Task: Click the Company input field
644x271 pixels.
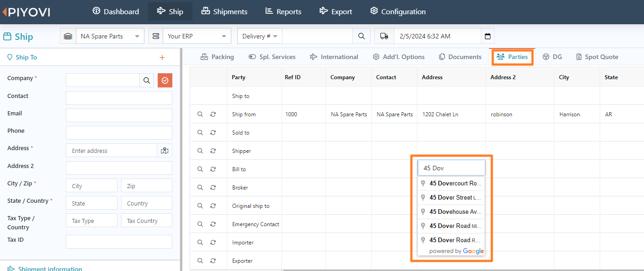Action: click(103, 80)
